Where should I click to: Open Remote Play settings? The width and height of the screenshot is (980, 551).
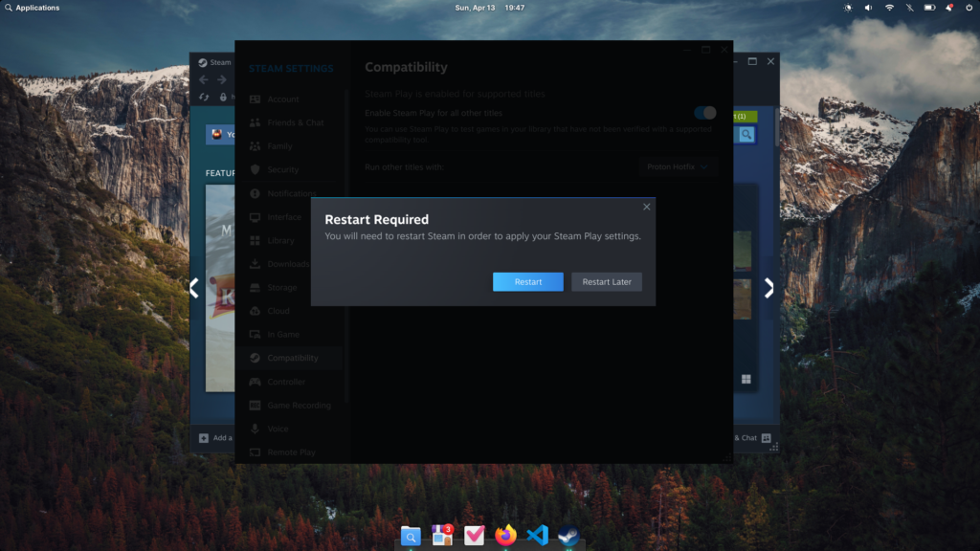291,452
